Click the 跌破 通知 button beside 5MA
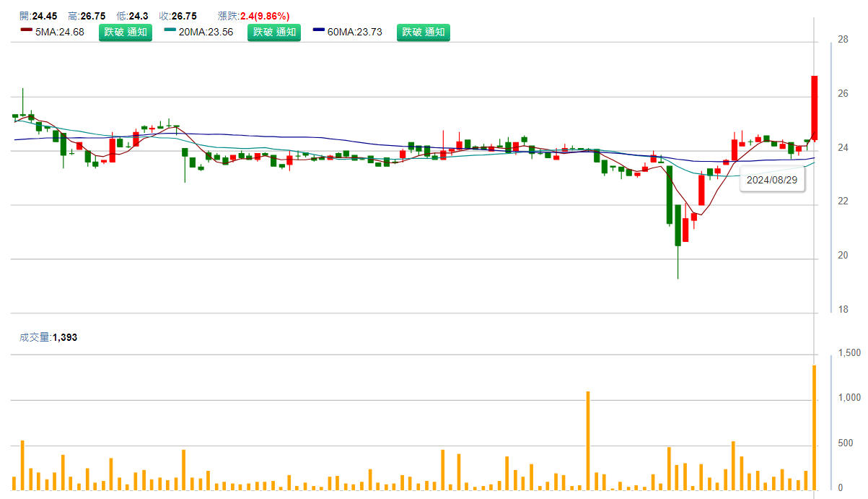This screenshot has height=499, width=868. pyautogui.click(x=126, y=32)
